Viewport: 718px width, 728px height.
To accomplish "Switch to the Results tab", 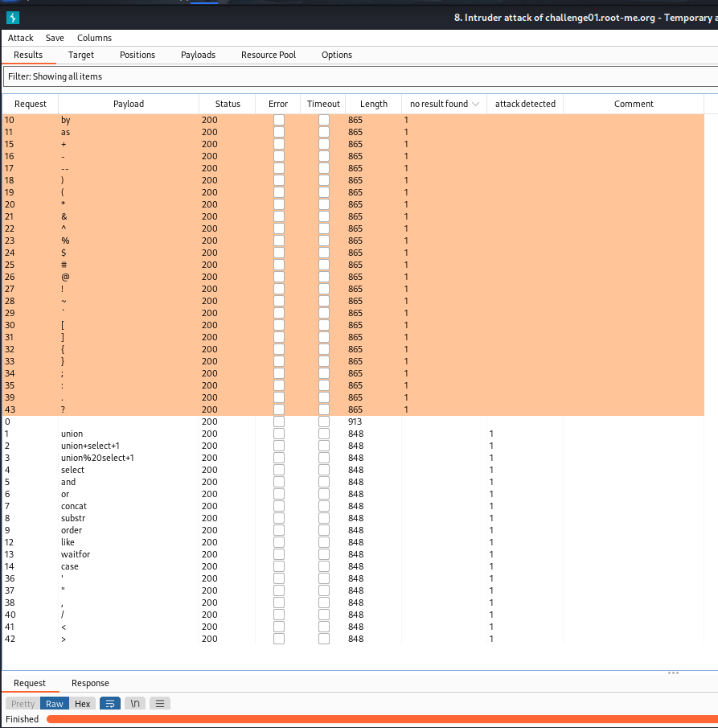I will point(28,55).
